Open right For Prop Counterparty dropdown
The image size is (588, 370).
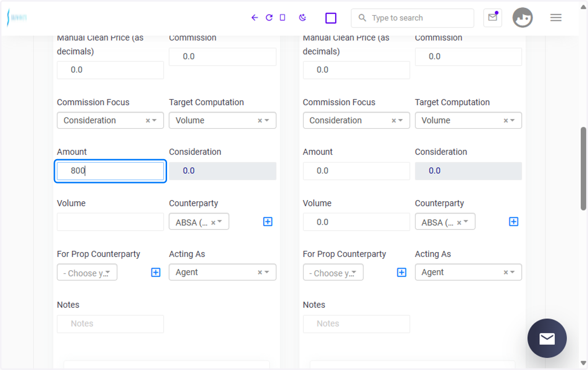[333, 272]
